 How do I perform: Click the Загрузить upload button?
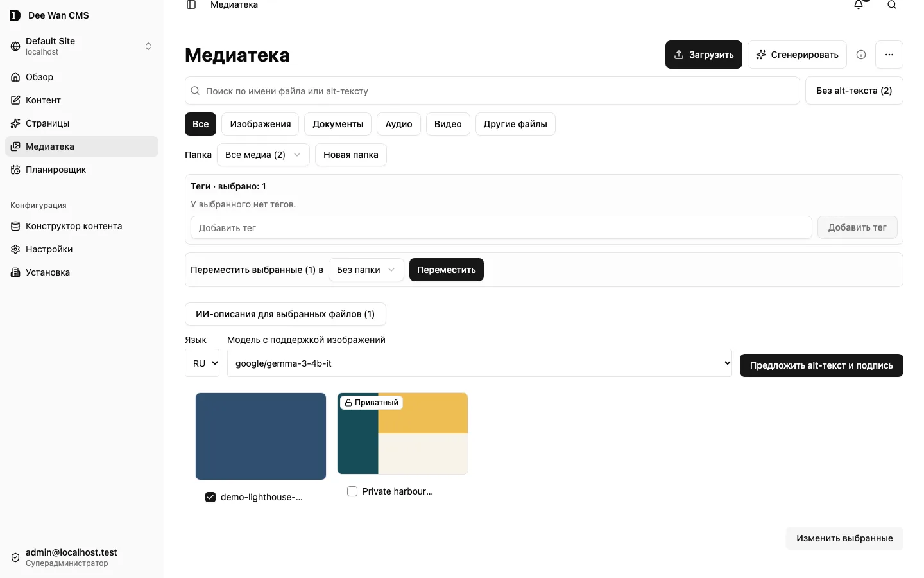(x=704, y=55)
